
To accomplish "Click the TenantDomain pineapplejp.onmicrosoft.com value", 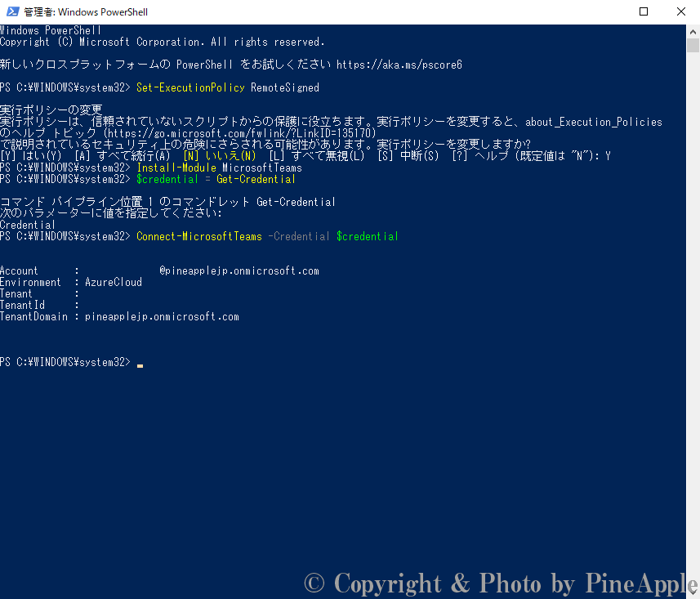I will tap(162, 316).
